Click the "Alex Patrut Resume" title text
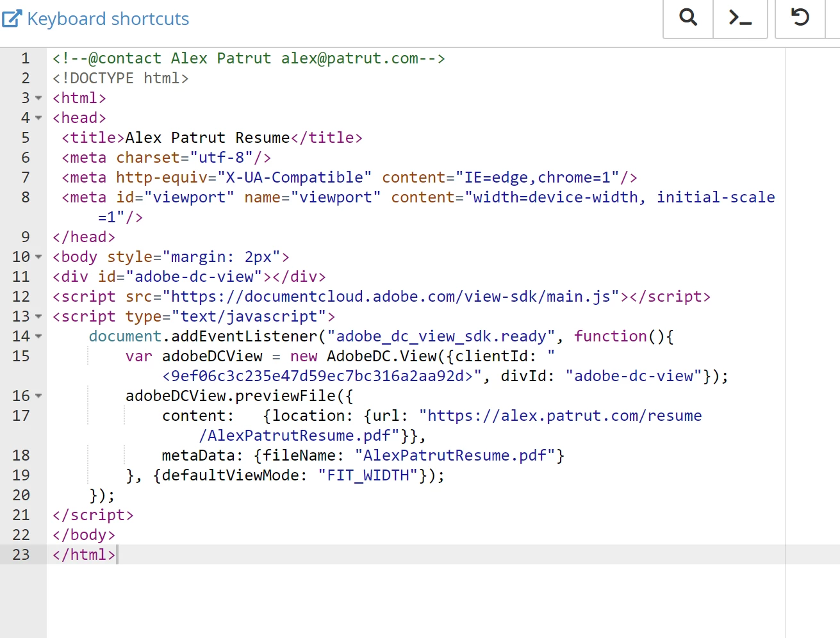Viewport: 840px width, 638px height. [x=208, y=138]
